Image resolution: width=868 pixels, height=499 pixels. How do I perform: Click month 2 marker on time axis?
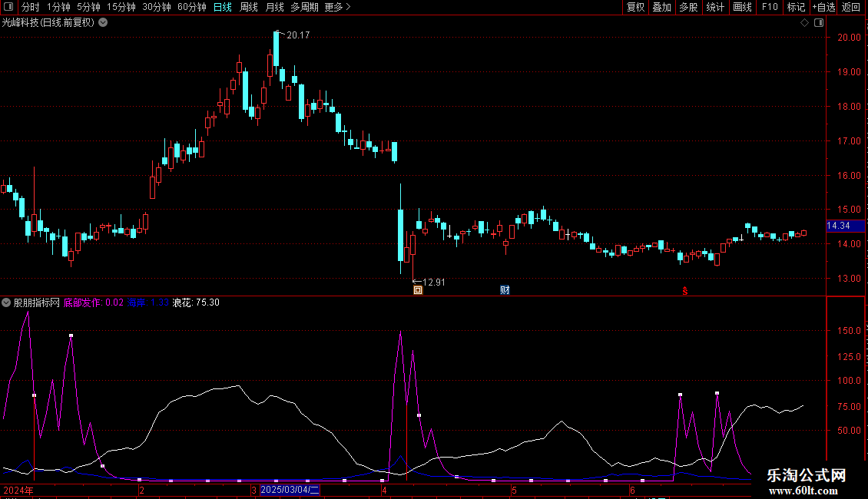coord(141,490)
